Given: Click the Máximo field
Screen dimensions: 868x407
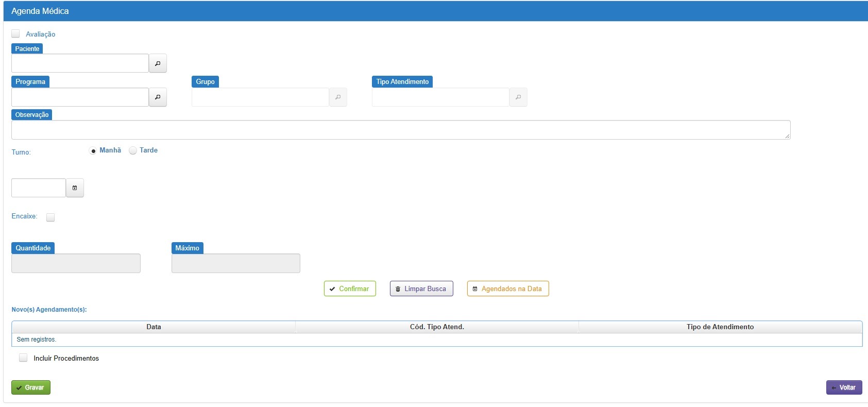Looking at the screenshot, I should [x=236, y=263].
